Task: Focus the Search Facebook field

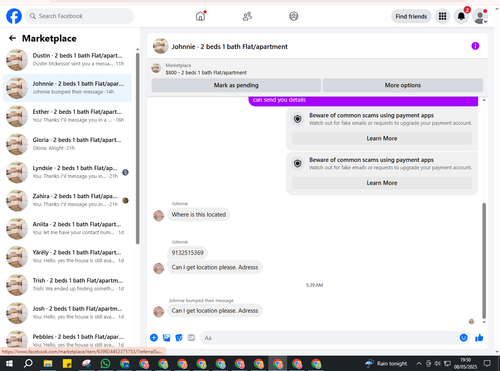Action: (x=80, y=16)
